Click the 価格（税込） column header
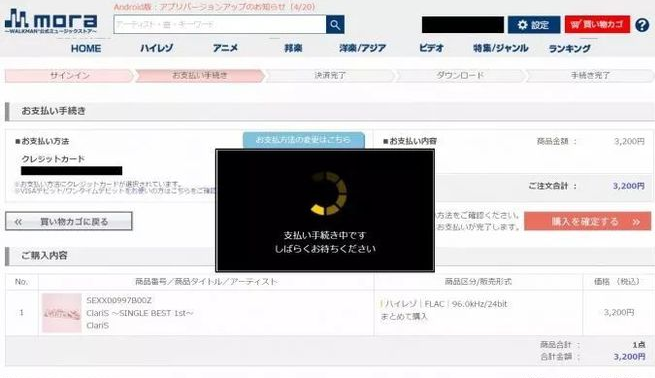The width and height of the screenshot is (655, 378). [x=617, y=282]
